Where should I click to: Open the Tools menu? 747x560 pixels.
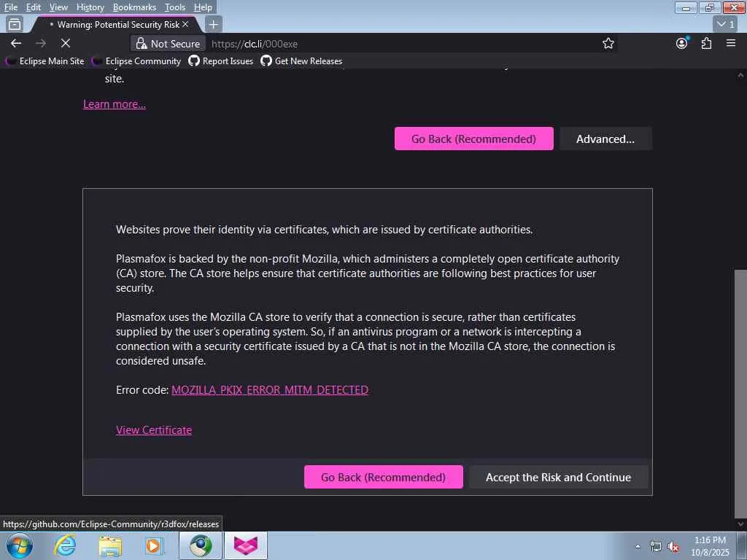click(x=175, y=7)
